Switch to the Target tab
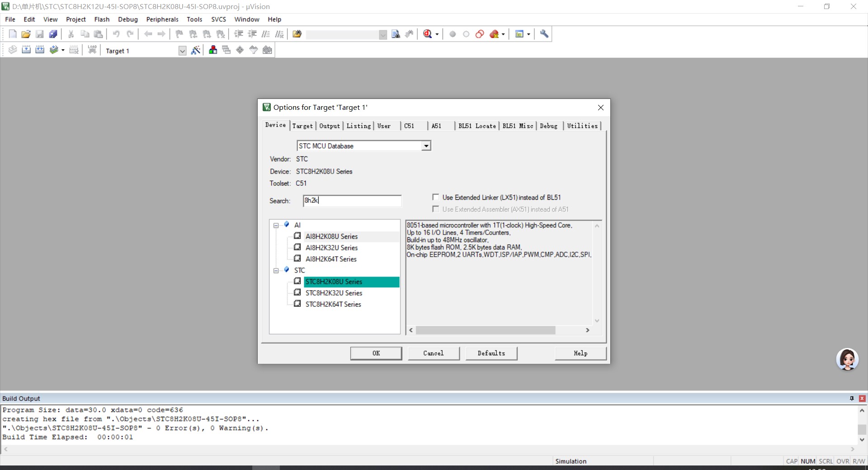 tap(302, 126)
